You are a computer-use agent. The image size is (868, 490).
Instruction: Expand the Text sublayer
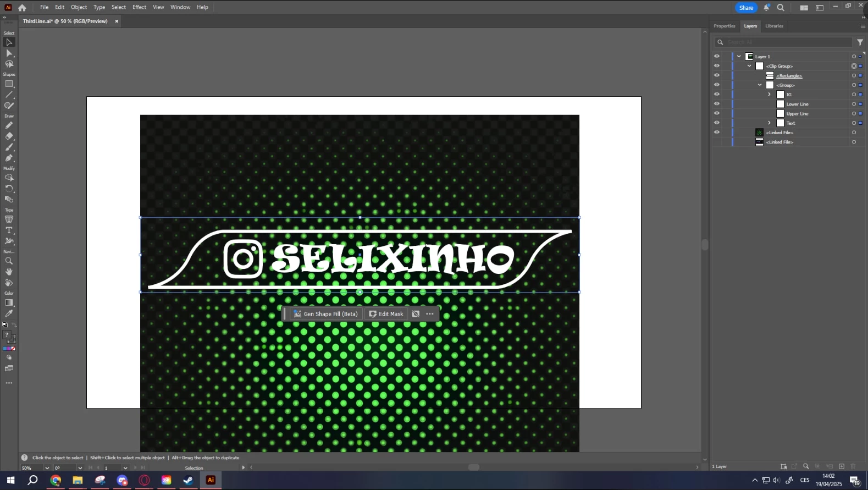(769, 123)
